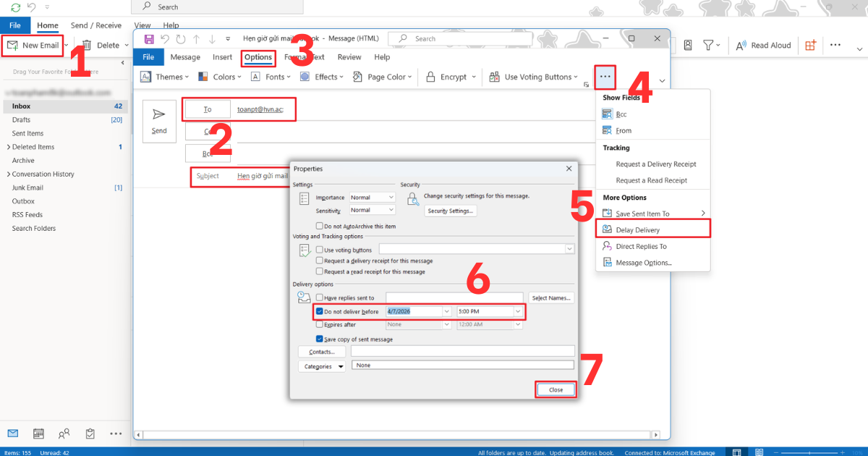Open the Tasks view in navigation bar
Viewport: 868px width, 456px height.
pos(90,434)
